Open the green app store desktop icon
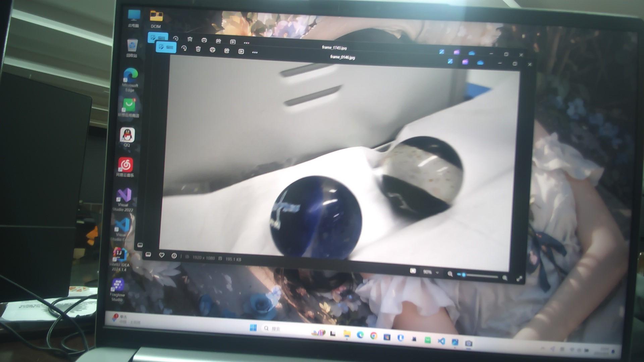Screen dimensions: 644x362 (x=129, y=107)
